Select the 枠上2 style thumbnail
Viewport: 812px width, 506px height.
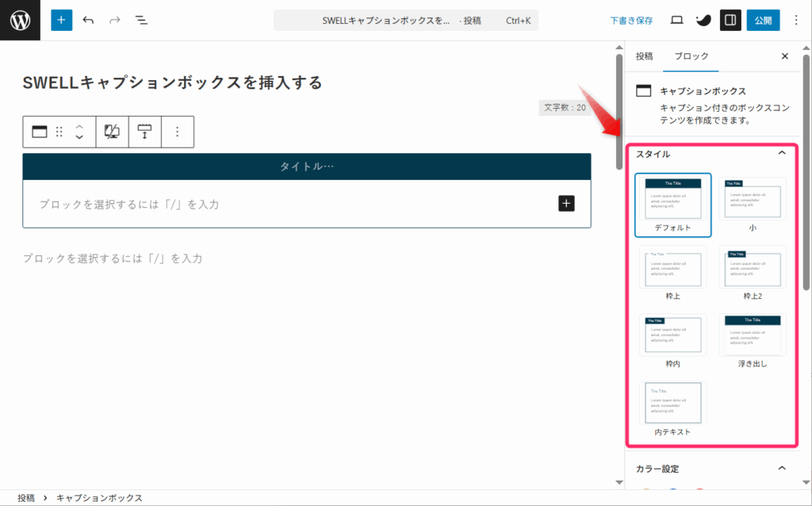753,273
